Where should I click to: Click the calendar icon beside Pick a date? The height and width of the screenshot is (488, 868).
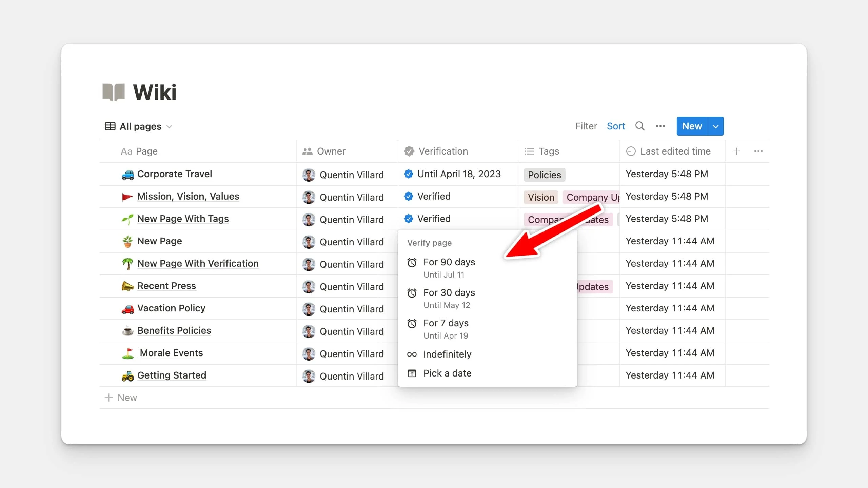[412, 373]
